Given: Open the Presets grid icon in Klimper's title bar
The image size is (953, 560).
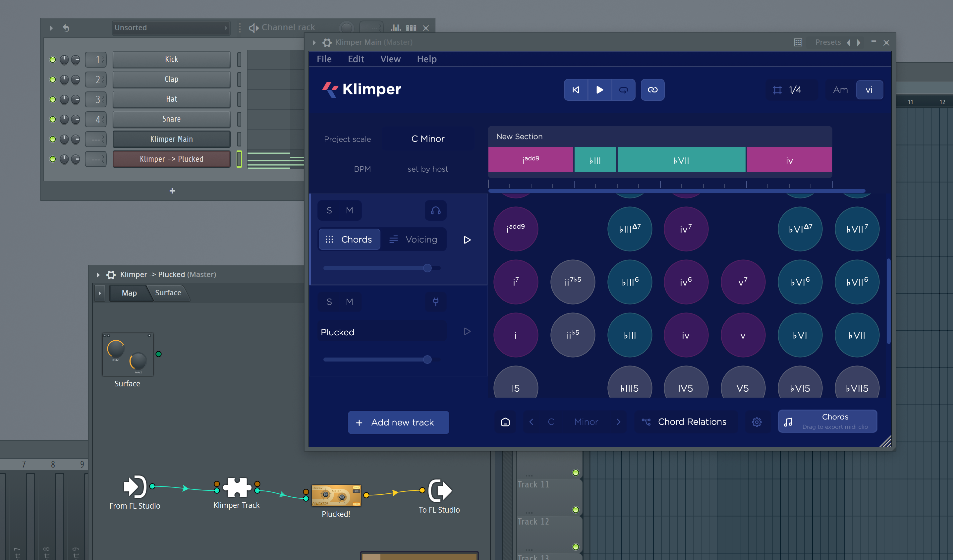Looking at the screenshot, I should 798,42.
